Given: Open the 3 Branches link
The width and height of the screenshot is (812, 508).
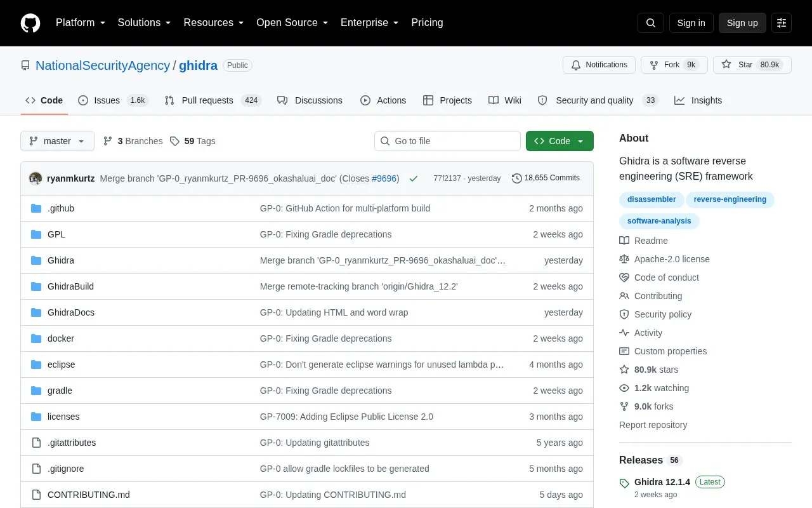Looking at the screenshot, I should click(133, 141).
